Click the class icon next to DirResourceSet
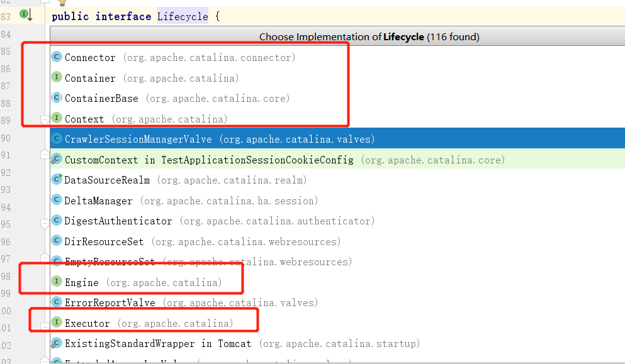Screen dimensions: 625x364 click(x=57, y=241)
